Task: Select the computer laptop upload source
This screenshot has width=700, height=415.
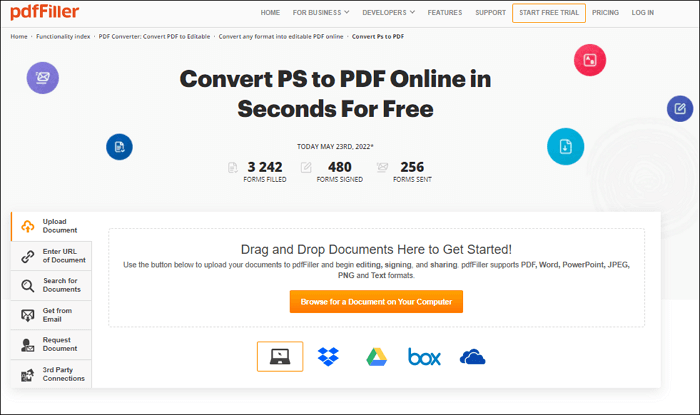Action: coord(280,357)
